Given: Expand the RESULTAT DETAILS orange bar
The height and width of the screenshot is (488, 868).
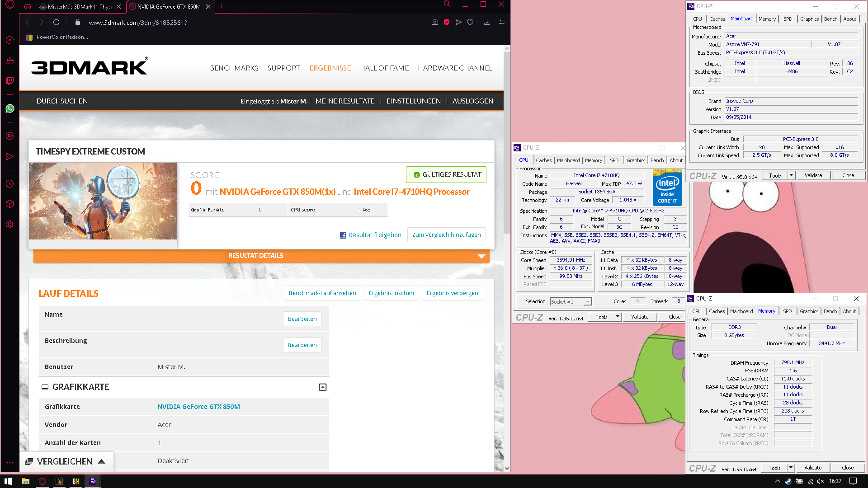Looking at the screenshot, I should tap(261, 256).
